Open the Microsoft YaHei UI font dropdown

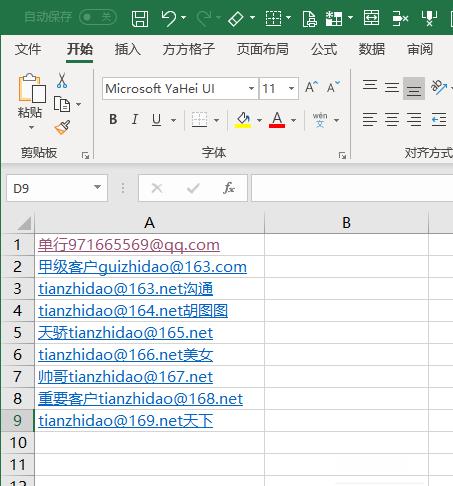coord(251,89)
